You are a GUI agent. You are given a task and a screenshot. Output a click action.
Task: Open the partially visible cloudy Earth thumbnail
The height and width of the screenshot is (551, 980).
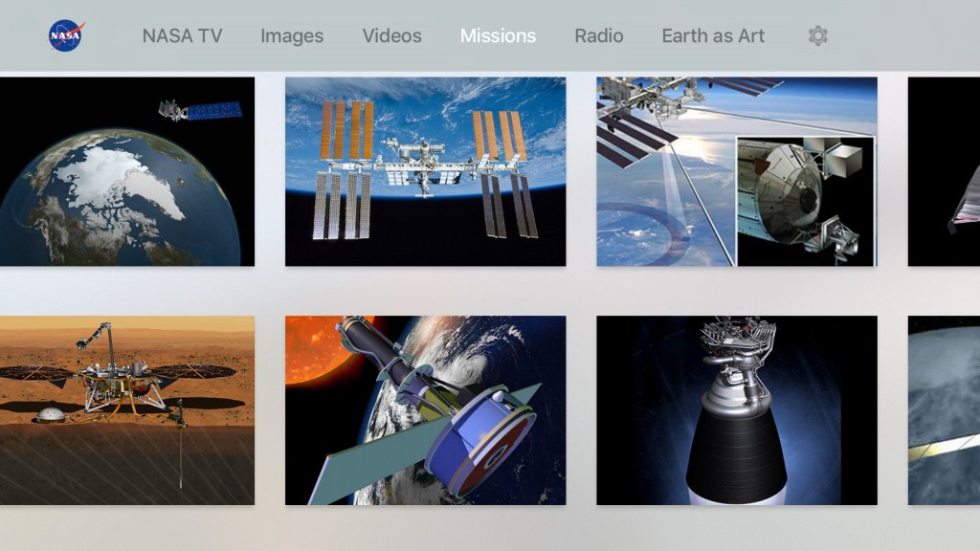(x=944, y=410)
